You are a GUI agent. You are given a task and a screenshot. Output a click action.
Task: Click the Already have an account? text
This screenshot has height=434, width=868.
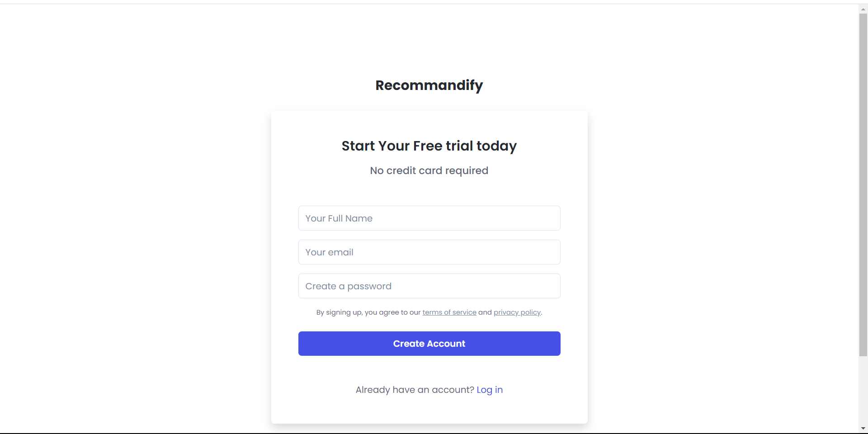415,390
